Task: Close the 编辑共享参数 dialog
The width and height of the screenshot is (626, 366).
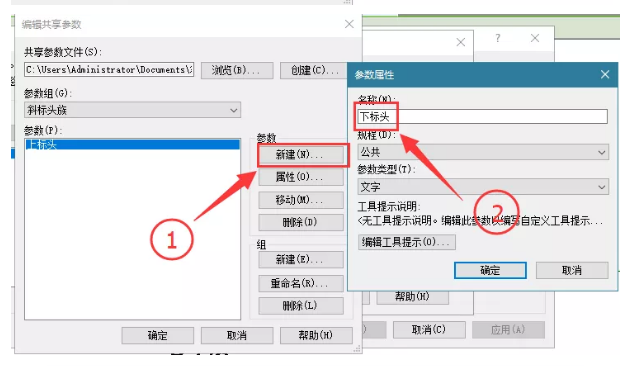Action: [349, 24]
